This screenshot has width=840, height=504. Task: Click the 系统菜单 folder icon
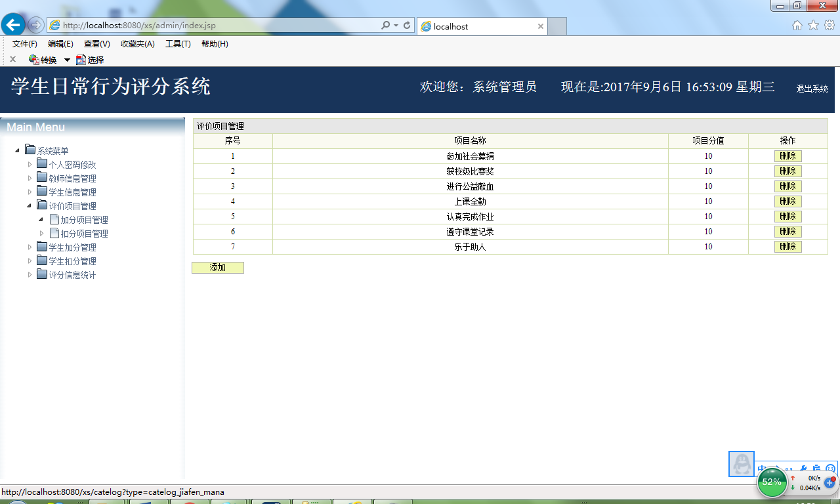point(30,150)
